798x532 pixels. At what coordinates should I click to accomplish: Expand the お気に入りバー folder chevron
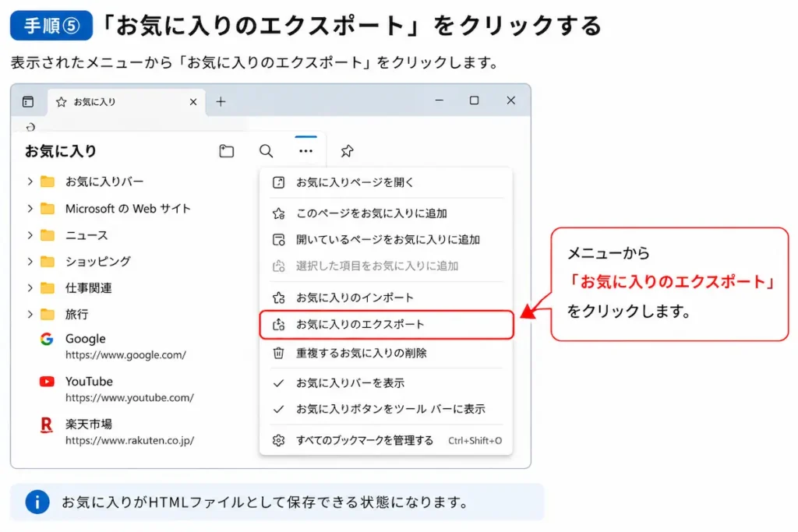(x=30, y=181)
